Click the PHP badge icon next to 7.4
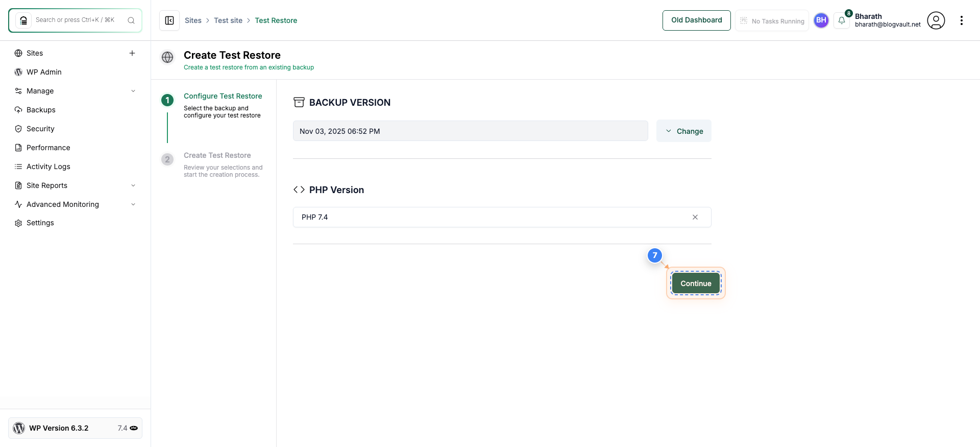The width and height of the screenshot is (980, 447). point(134,428)
